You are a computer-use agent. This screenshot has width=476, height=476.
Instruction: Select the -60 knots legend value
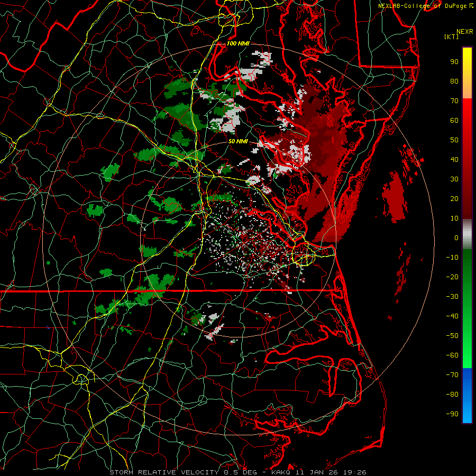452,355
